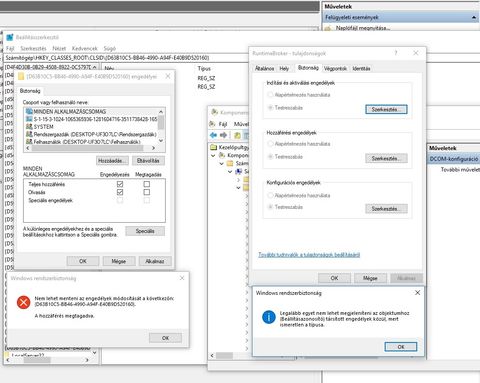
Task: Toggle Olvasás allow checkbox
Action: [x=120, y=192]
